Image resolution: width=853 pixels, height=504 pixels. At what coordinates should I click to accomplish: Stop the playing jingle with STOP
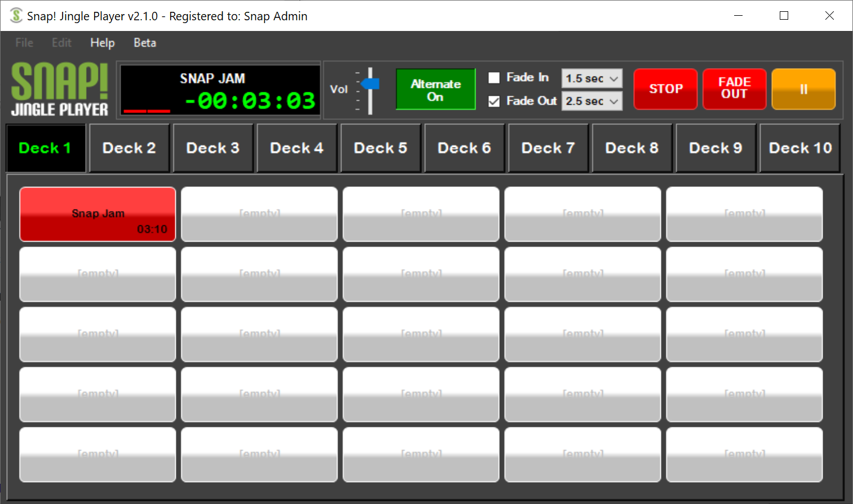tap(665, 89)
